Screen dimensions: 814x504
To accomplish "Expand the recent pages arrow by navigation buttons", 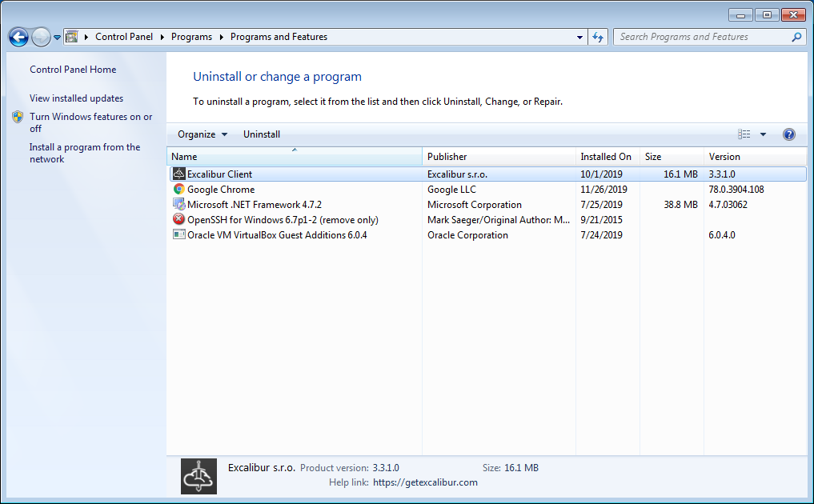I will point(58,38).
